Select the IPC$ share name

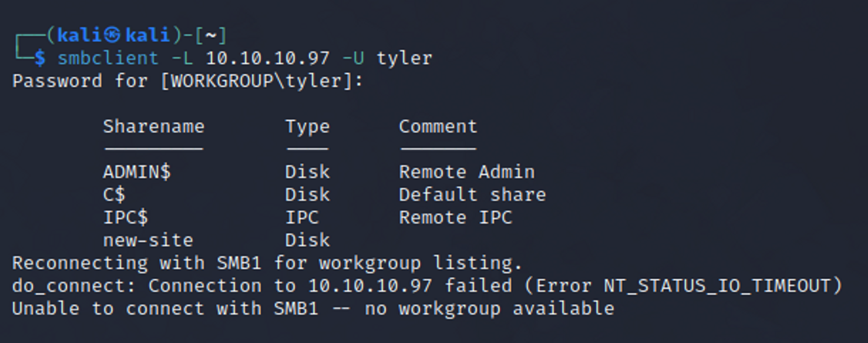point(126,218)
